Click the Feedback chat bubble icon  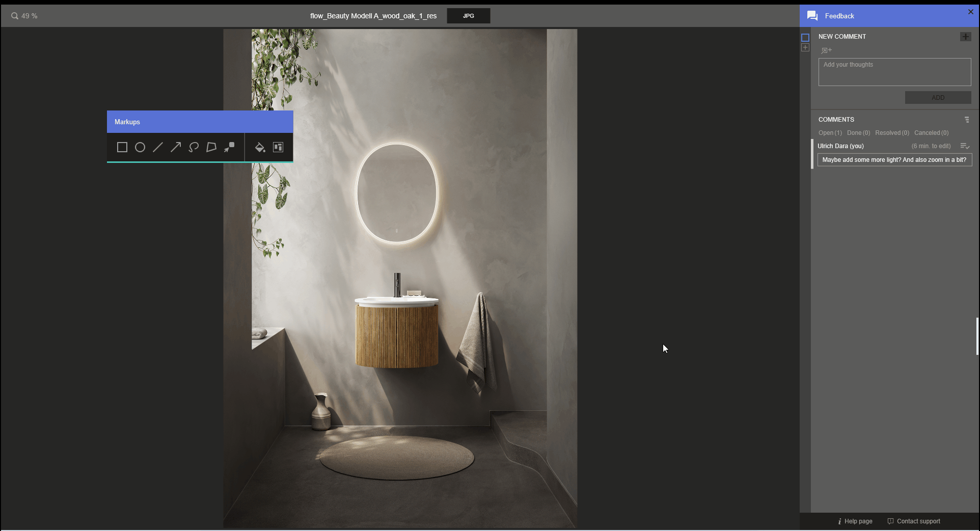812,16
